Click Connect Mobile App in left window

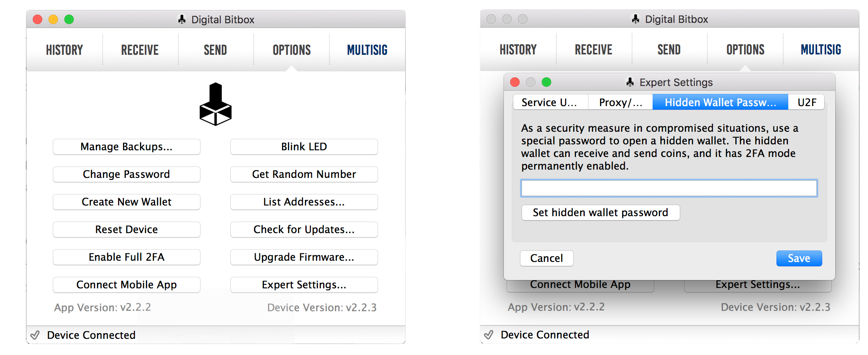pyautogui.click(x=127, y=285)
